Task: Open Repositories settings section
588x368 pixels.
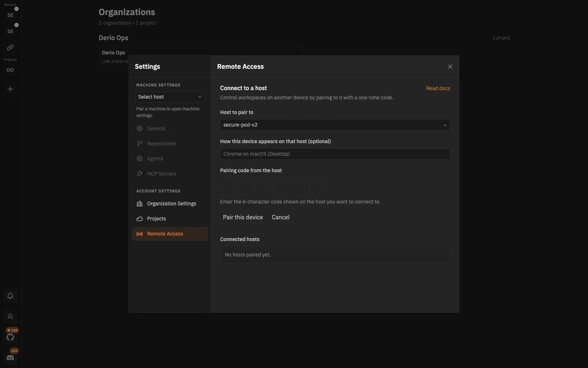Action: tap(170, 144)
